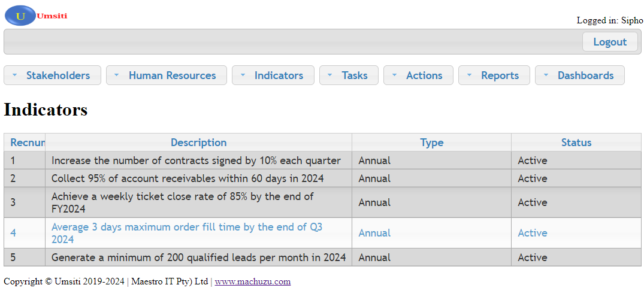The width and height of the screenshot is (644, 294).
Task: Open the Actions menu
Action: tap(418, 75)
